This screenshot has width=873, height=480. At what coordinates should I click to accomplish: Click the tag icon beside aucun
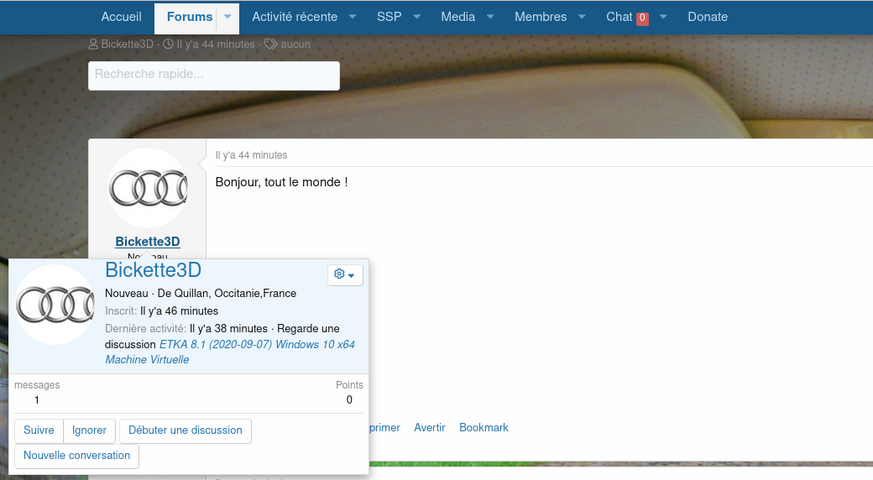pos(271,44)
